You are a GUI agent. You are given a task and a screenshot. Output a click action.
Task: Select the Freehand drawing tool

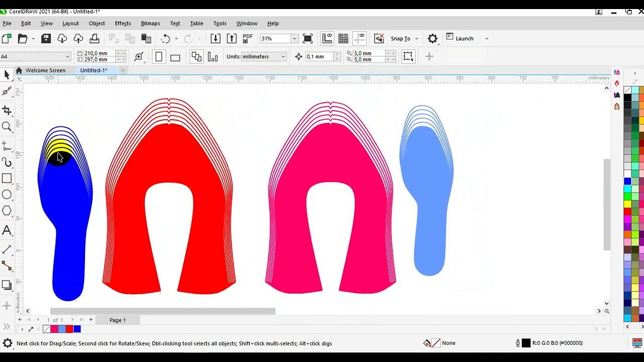7,146
